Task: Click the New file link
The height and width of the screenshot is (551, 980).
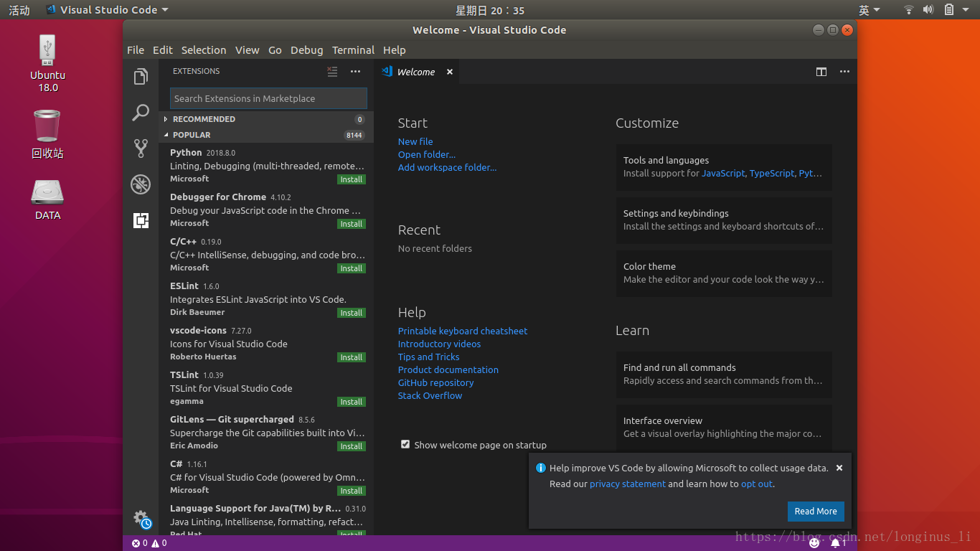Action: [x=415, y=141]
